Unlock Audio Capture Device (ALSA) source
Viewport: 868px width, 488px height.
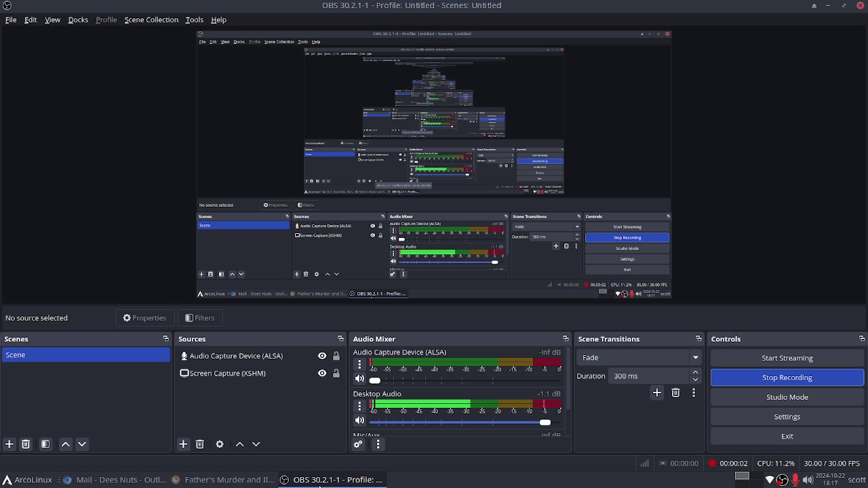(x=336, y=356)
